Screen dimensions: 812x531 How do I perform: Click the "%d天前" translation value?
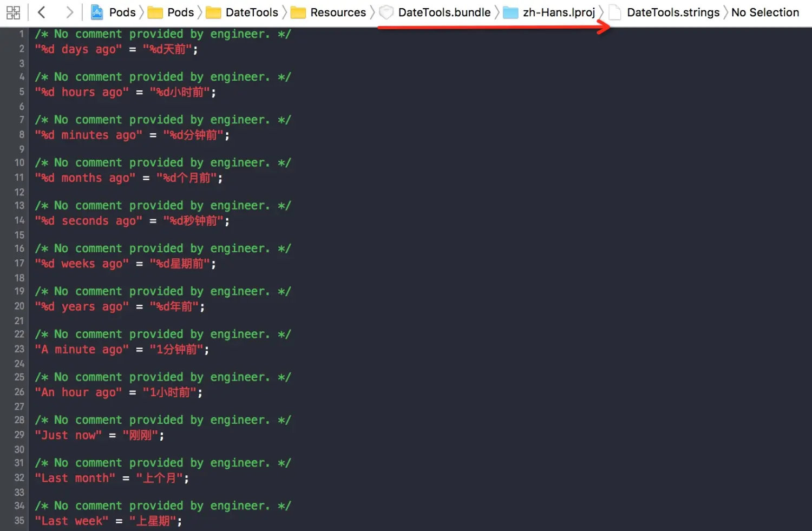point(167,49)
